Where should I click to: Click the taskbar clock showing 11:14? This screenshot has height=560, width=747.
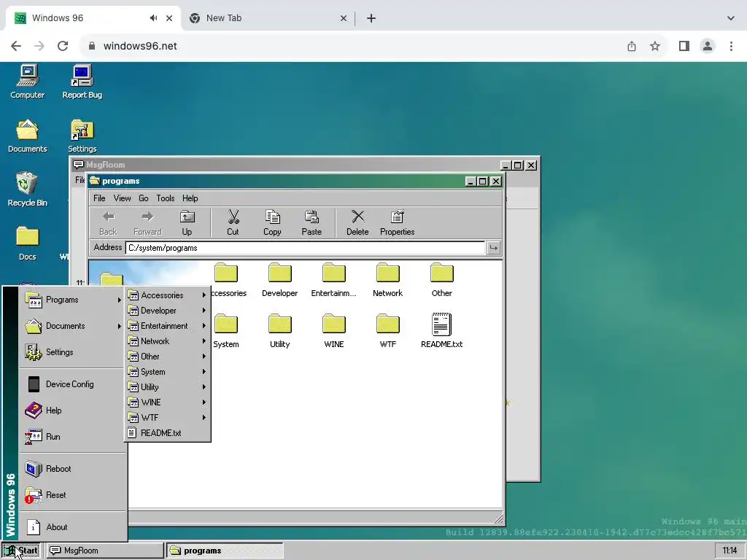pos(729,551)
